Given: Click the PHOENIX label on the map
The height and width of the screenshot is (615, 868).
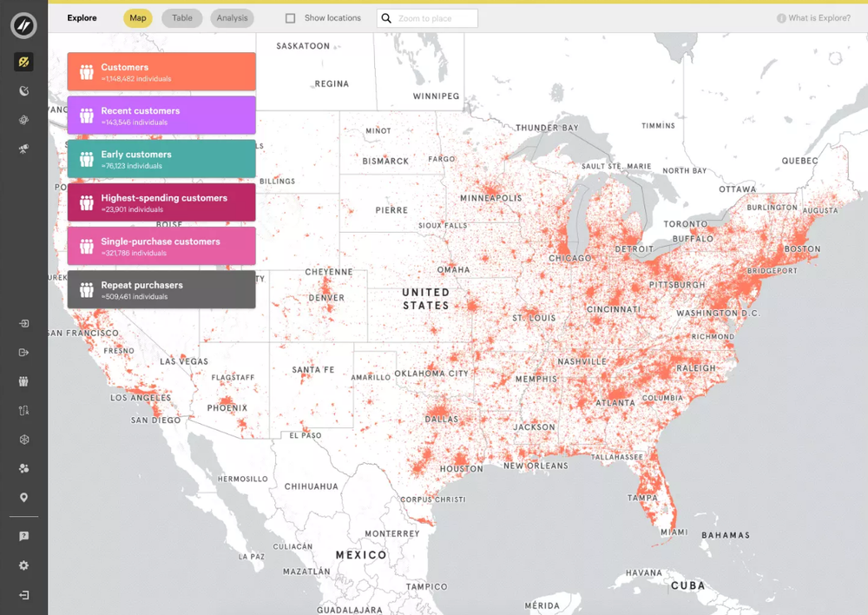Looking at the screenshot, I should pyautogui.click(x=227, y=407).
